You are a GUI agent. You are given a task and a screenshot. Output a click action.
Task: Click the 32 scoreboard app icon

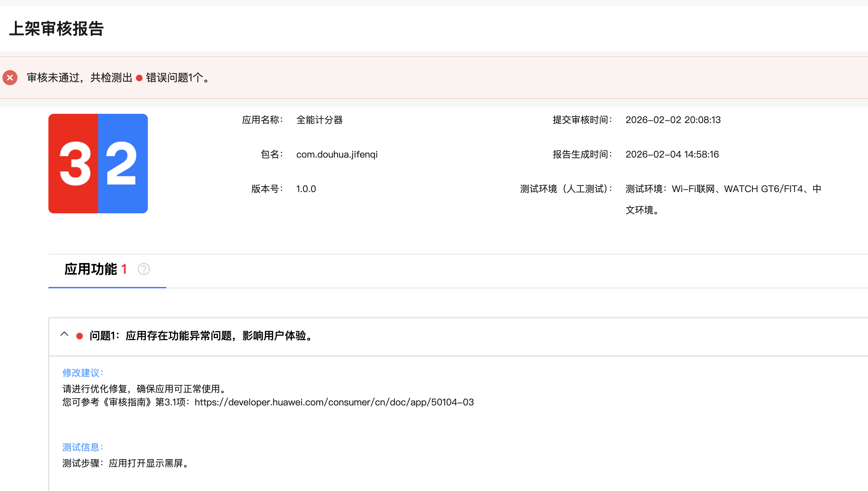(x=98, y=164)
